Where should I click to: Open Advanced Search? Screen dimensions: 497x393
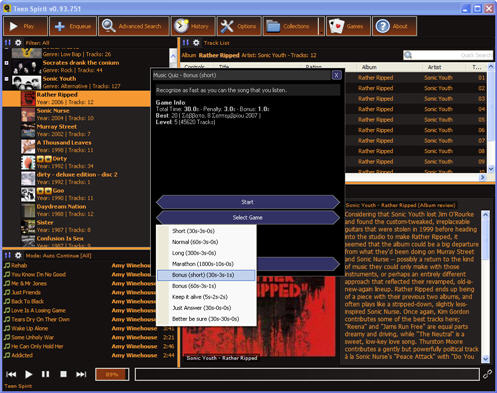[x=134, y=26]
